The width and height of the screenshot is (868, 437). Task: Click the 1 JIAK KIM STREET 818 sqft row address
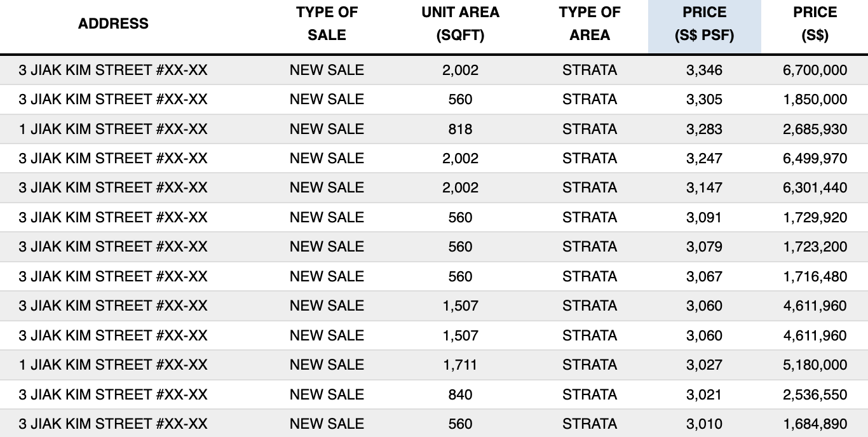coord(113,129)
